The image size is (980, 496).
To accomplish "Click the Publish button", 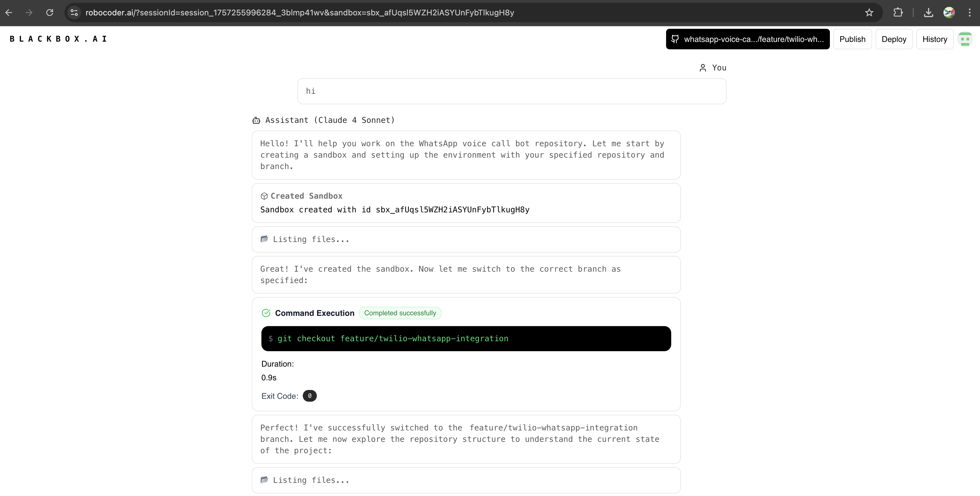I will click(852, 39).
